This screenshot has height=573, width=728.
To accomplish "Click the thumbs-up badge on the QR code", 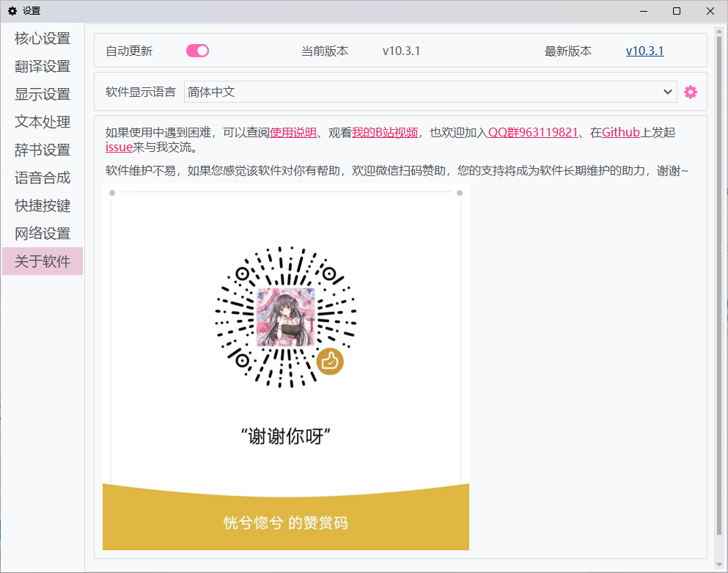I will (x=330, y=360).
